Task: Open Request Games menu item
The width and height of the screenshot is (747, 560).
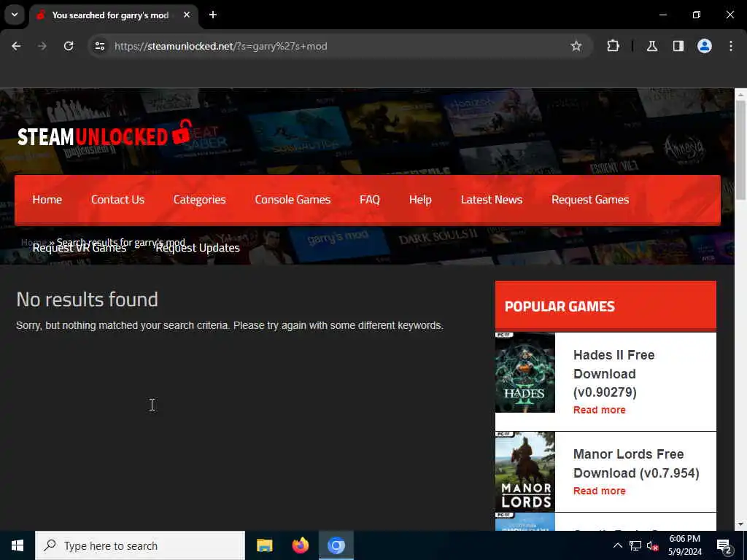Action: 590,200
